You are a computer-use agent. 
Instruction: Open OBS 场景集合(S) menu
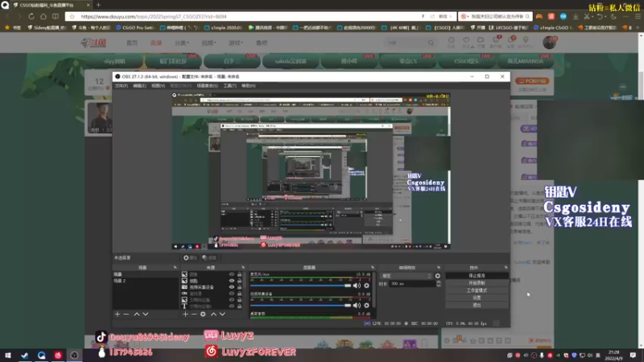pos(207,86)
